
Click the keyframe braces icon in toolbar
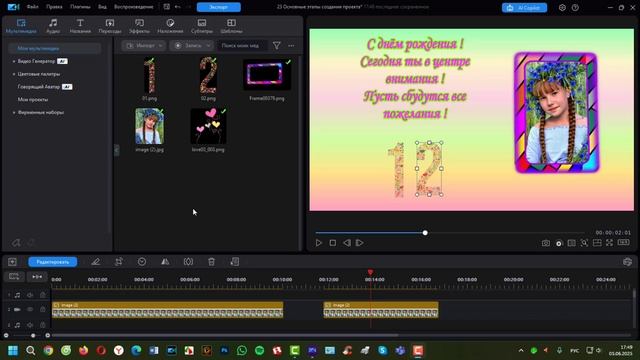coord(188,262)
